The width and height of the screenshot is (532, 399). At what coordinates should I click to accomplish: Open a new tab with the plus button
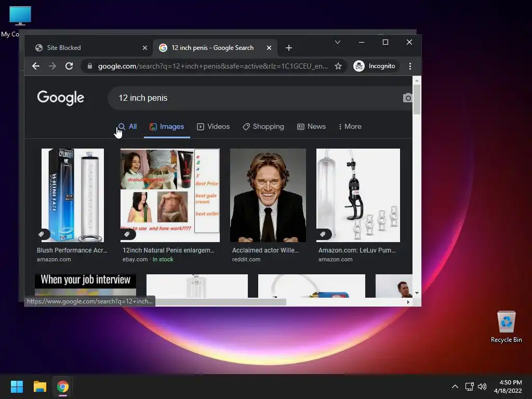(x=289, y=48)
